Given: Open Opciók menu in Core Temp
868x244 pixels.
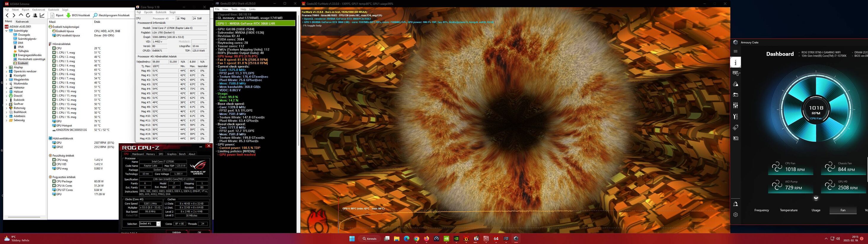Looking at the screenshot, I should 148,12.
